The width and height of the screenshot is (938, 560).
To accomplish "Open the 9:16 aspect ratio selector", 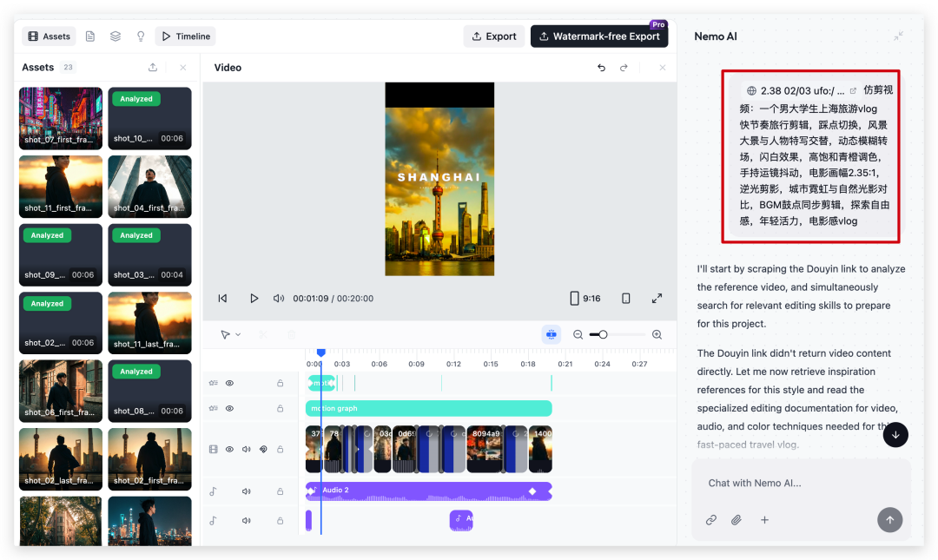I will [585, 298].
